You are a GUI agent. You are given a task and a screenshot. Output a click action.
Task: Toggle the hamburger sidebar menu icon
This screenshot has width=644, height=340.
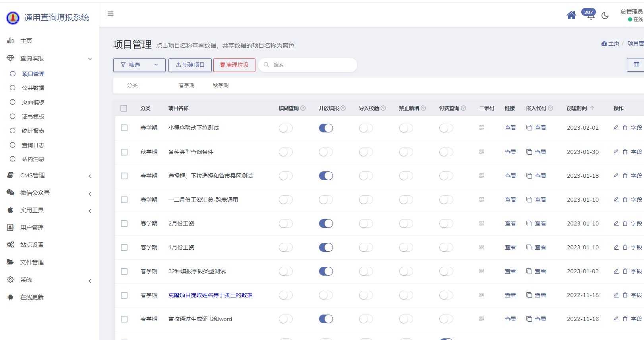click(x=110, y=14)
